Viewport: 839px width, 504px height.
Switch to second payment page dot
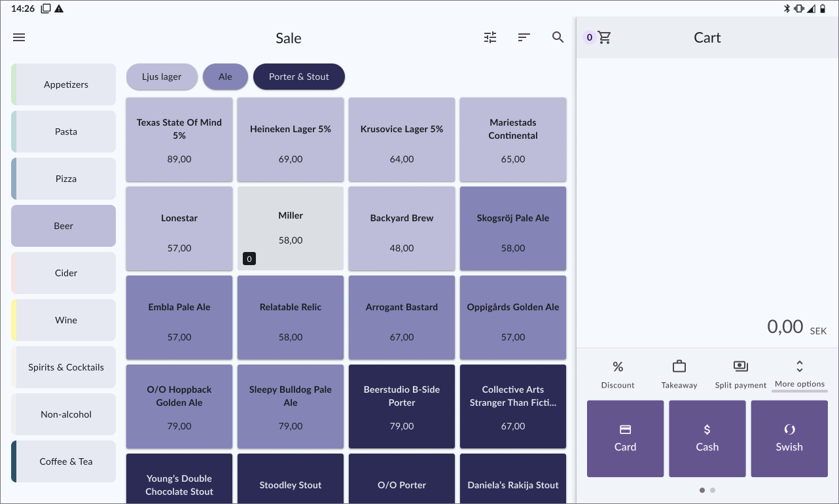(x=713, y=490)
